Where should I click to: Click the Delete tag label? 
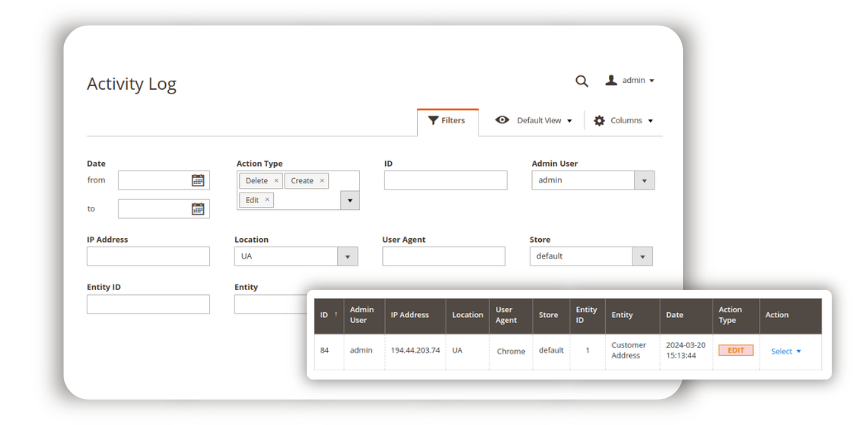coord(256,181)
